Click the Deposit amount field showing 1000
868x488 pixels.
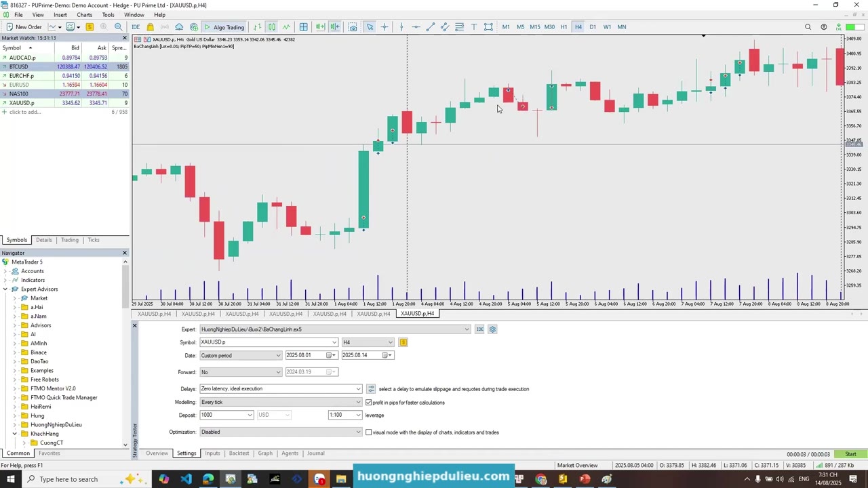coord(226,415)
